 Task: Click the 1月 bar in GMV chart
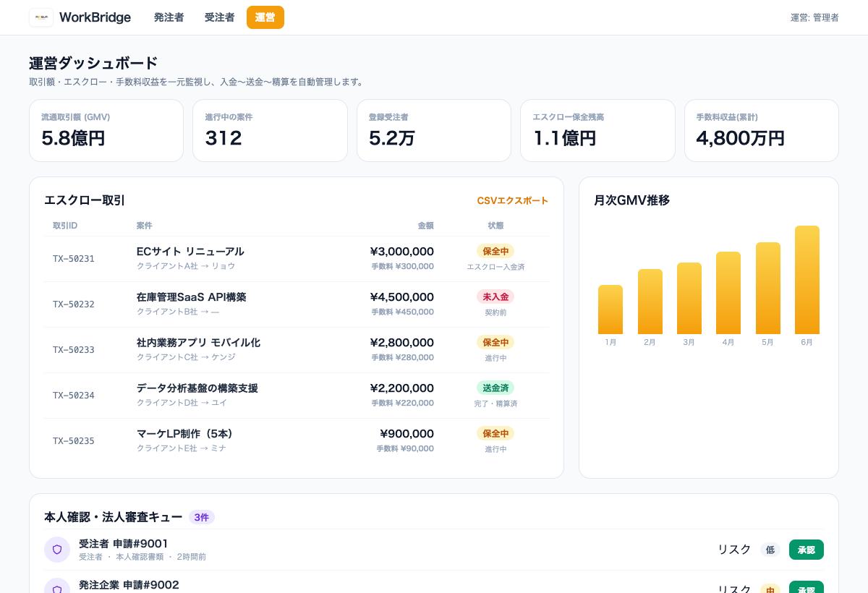(x=610, y=310)
